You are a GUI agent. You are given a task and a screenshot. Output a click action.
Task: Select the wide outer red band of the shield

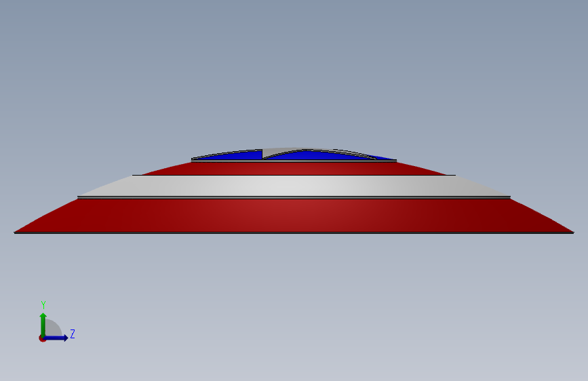[x=294, y=216]
